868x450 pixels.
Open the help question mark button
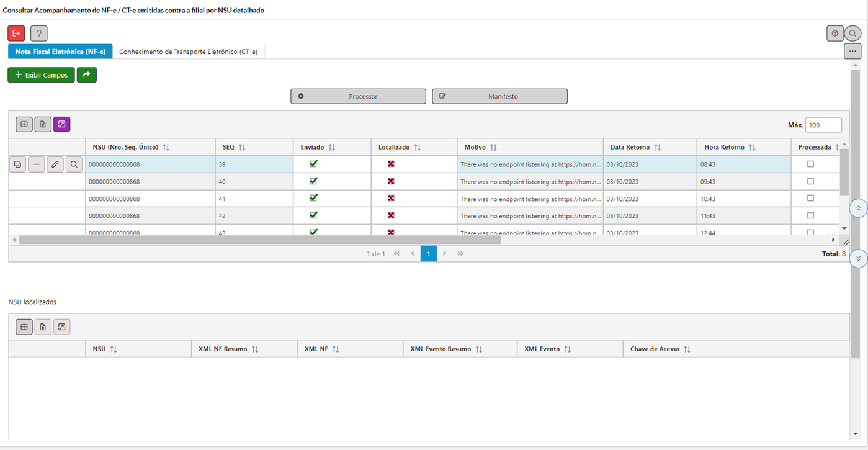coord(39,34)
